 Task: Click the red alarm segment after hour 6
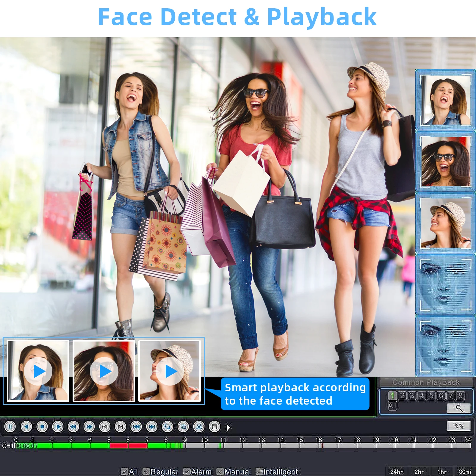(138, 446)
